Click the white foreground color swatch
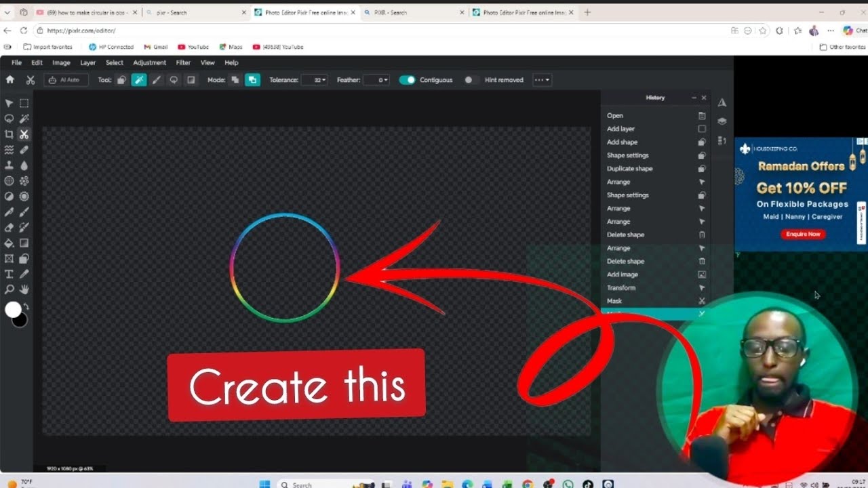Screen dimensions: 868x488 click(13, 310)
